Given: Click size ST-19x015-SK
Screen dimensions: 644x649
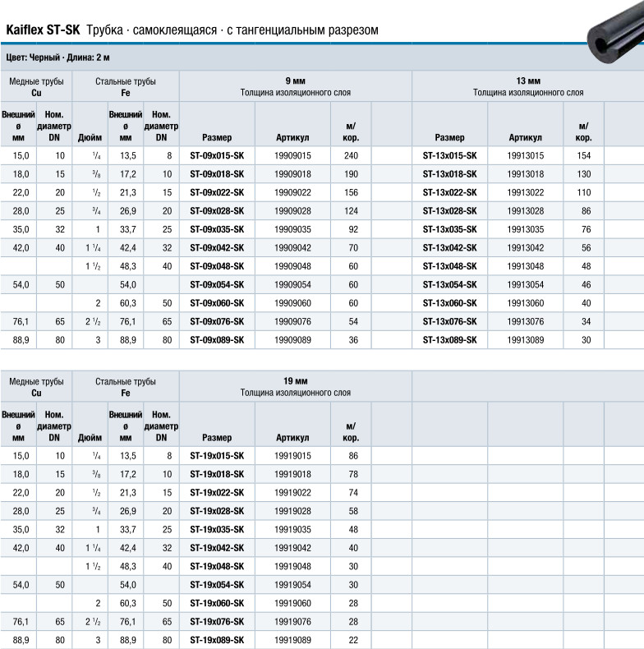Looking at the screenshot, I should [x=217, y=456].
